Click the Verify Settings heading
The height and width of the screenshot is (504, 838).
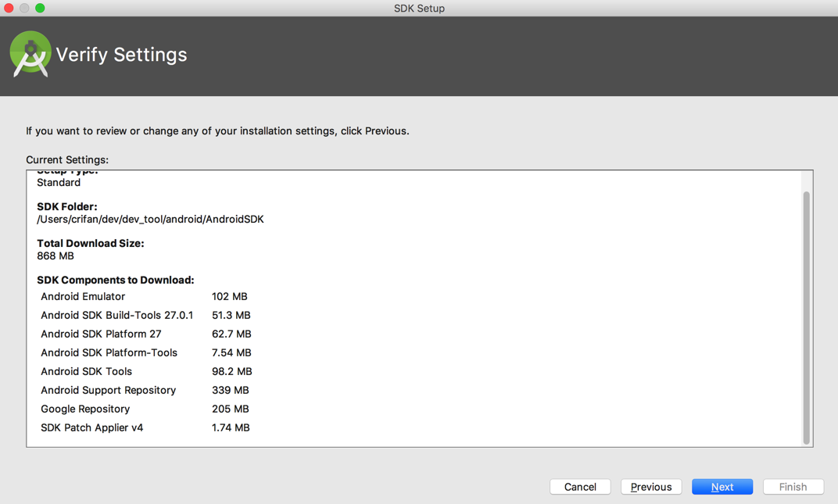click(x=121, y=55)
